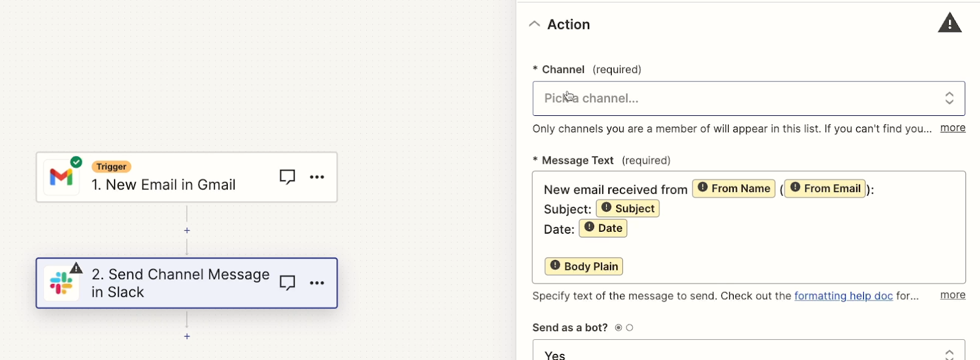Add a step below the Slack action
980x360 pixels.
tap(187, 337)
